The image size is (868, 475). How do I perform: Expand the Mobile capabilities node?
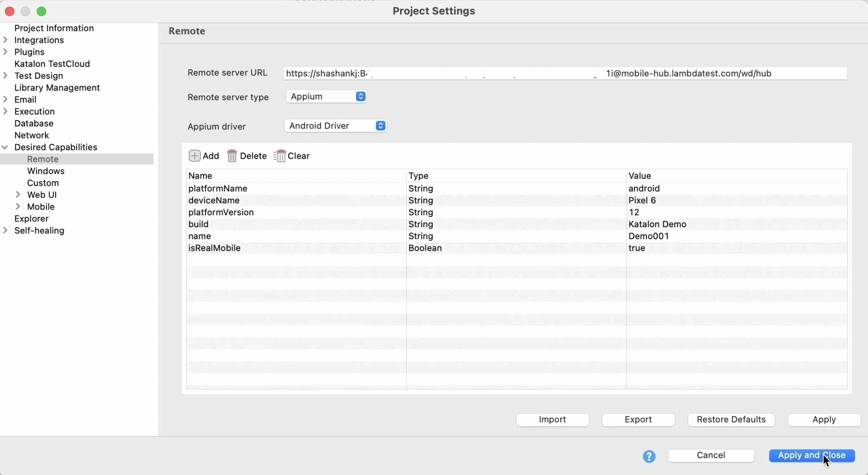coord(18,207)
